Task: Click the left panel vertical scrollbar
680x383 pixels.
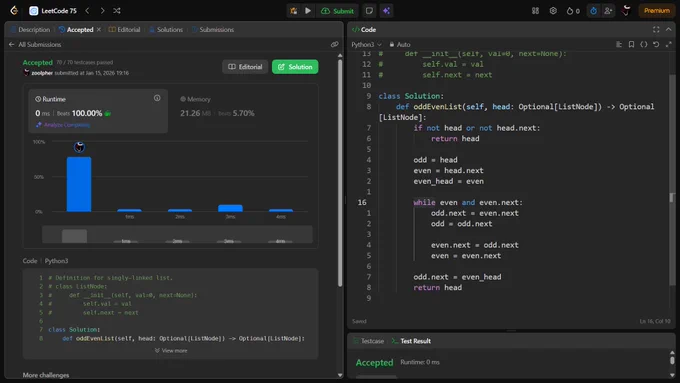Action: pyautogui.click(x=340, y=173)
